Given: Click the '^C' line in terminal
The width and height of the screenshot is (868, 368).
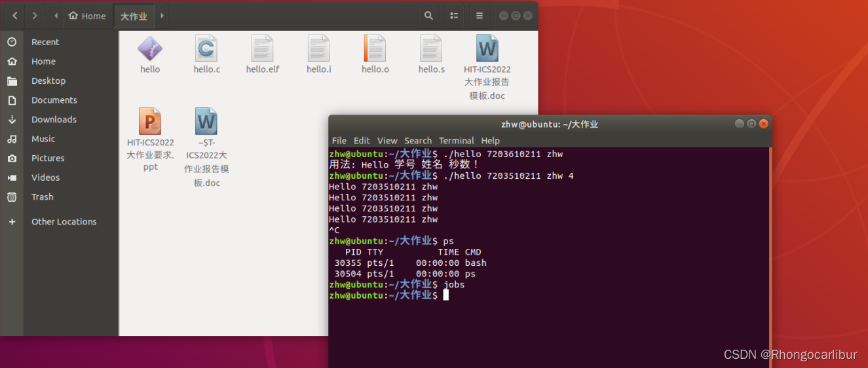Looking at the screenshot, I should tap(334, 230).
